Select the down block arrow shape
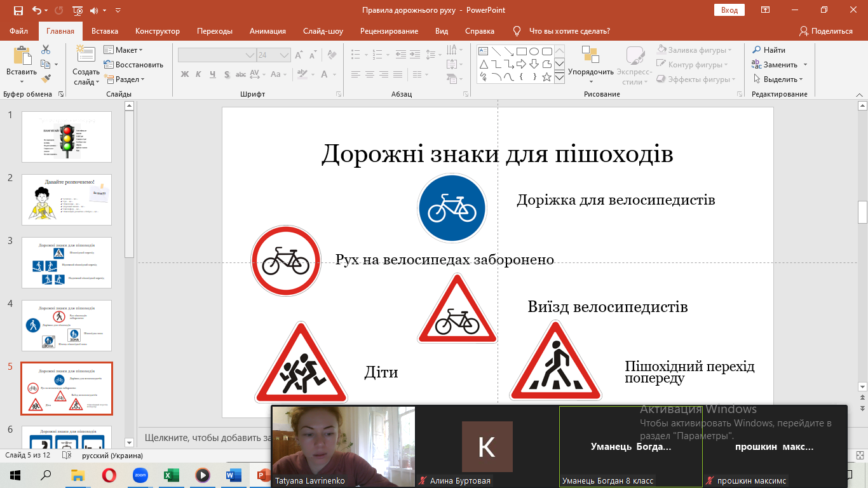Screen dimensions: 868x488 coord(534,64)
